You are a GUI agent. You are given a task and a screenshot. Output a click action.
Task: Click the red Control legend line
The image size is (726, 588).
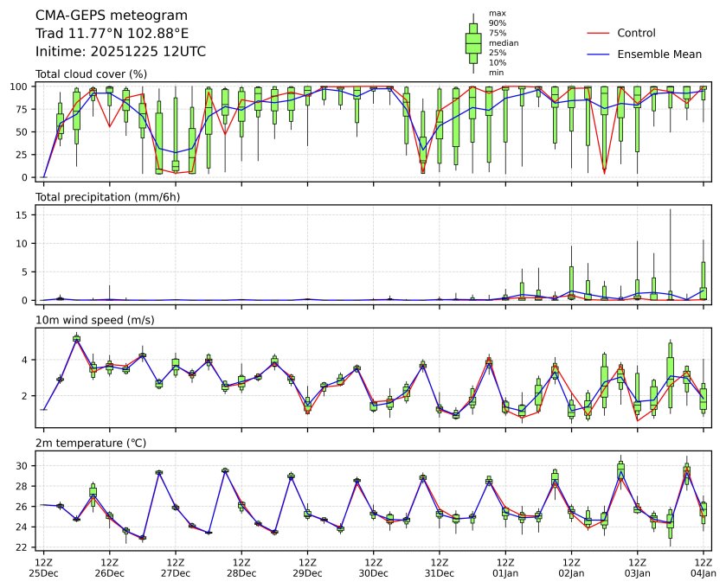(x=598, y=33)
